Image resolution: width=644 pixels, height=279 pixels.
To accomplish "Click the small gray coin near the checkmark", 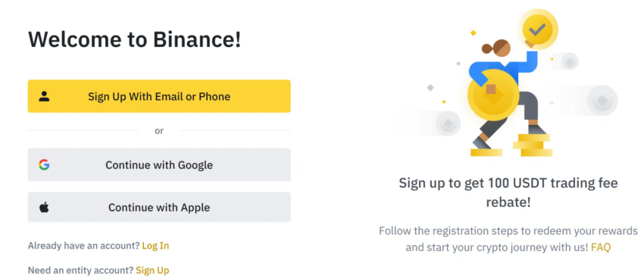I will [570, 61].
